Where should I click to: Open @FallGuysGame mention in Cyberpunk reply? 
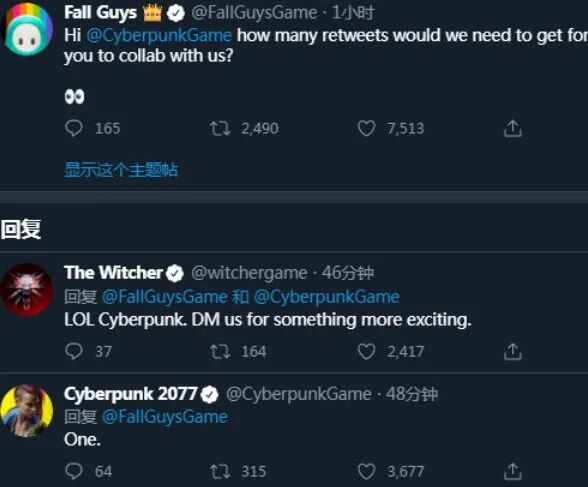pos(165,417)
